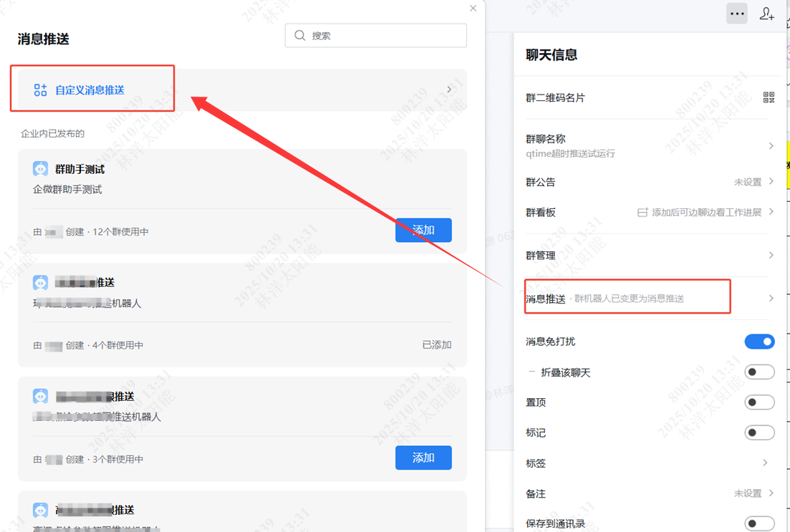Click the 标签 row label
The width and height of the screenshot is (790, 532).
click(x=536, y=463)
